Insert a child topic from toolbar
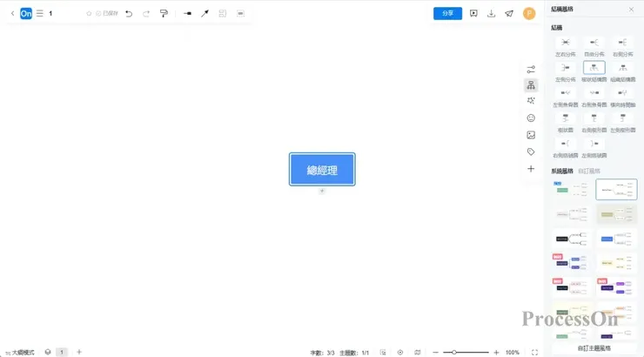Screen dimensions: 644x357 tap(187, 14)
